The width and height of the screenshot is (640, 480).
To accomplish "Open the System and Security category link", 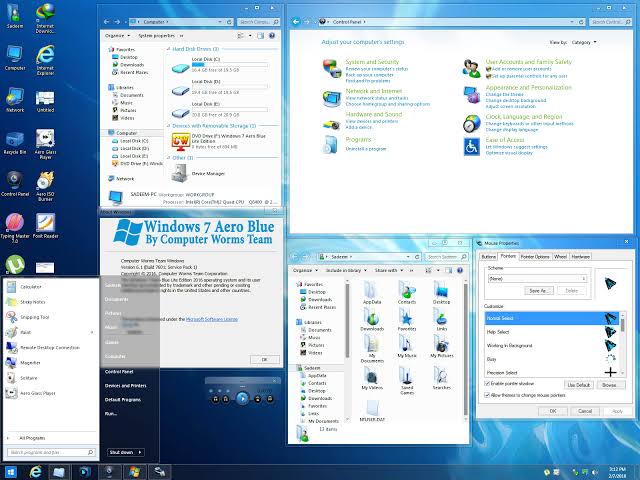I will [372, 62].
